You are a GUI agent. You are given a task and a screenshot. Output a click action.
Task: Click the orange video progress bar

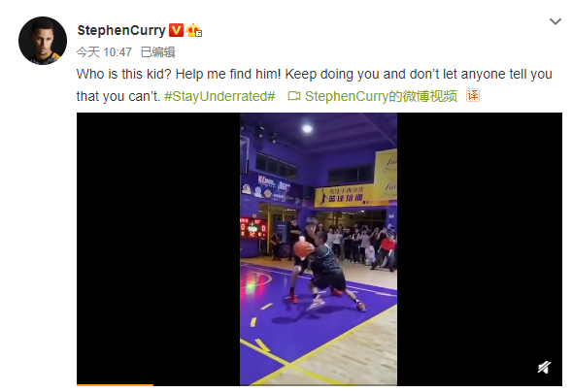click(x=115, y=384)
